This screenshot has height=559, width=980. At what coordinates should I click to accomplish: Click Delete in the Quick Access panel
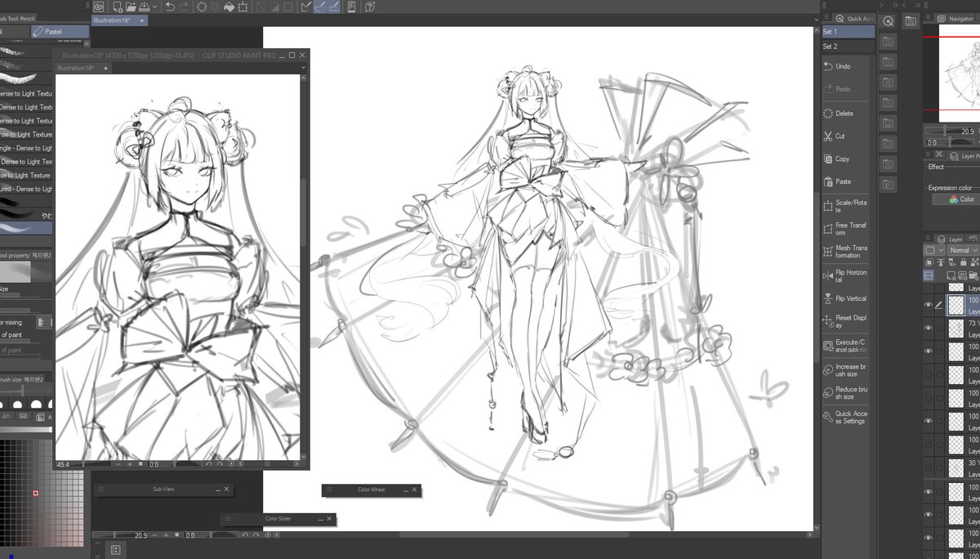tap(844, 114)
